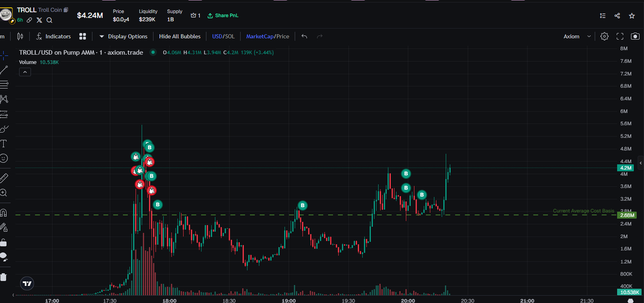
Task: Delete drawings with trash icon
Action: (x=4, y=277)
